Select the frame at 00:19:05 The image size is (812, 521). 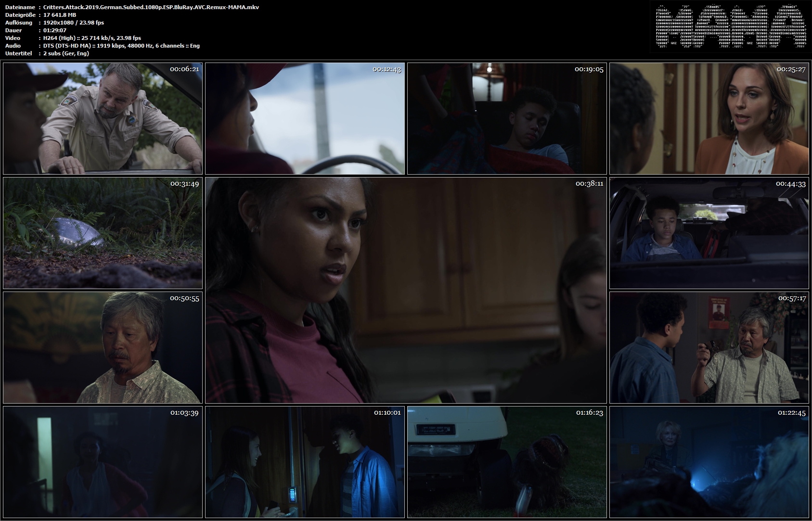click(x=507, y=118)
